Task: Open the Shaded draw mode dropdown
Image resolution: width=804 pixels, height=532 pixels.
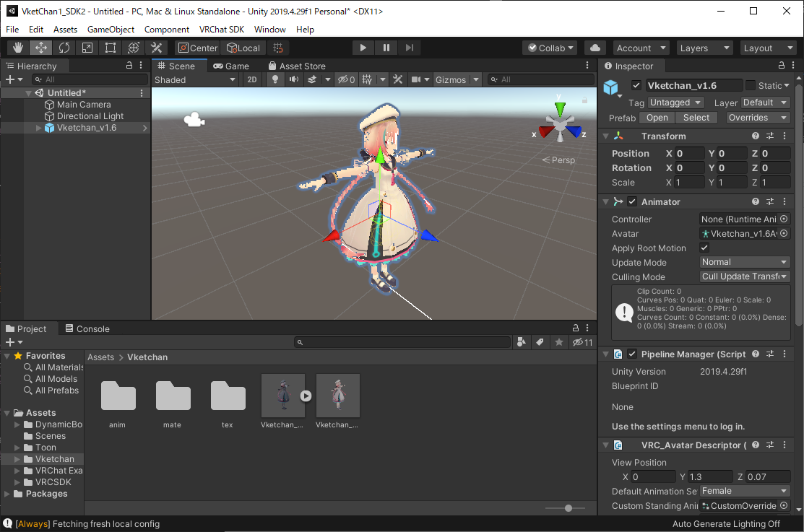Action: click(x=195, y=79)
